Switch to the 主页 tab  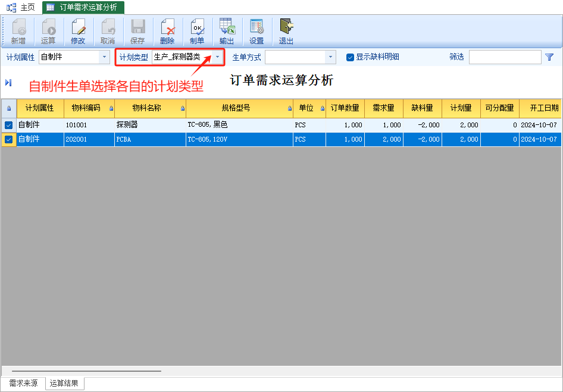[x=21, y=8]
